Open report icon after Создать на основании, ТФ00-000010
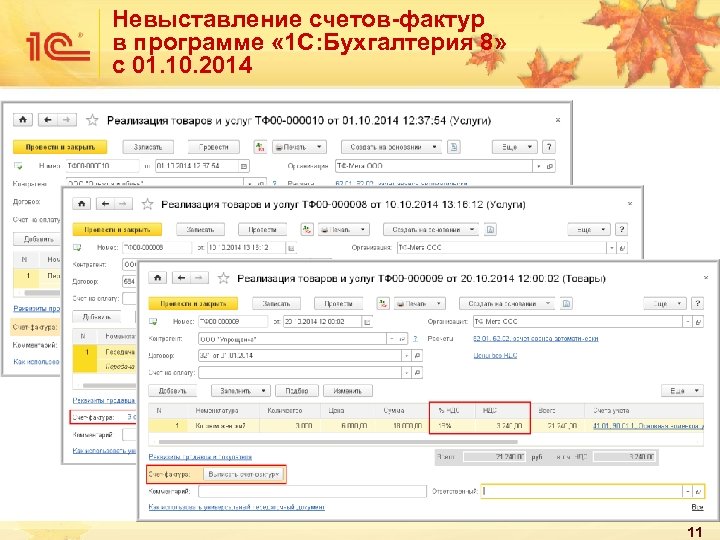Screen dimensions: 720x540 click(454, 147)
